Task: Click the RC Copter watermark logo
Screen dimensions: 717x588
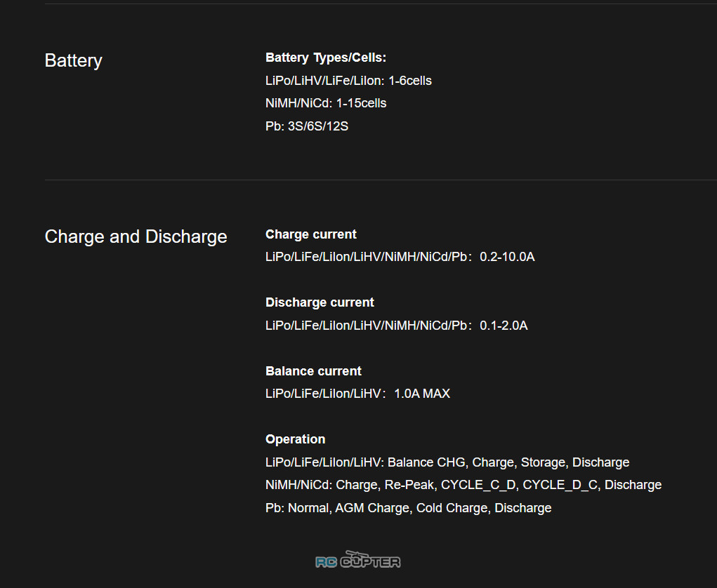Action: tap(358, 560)
